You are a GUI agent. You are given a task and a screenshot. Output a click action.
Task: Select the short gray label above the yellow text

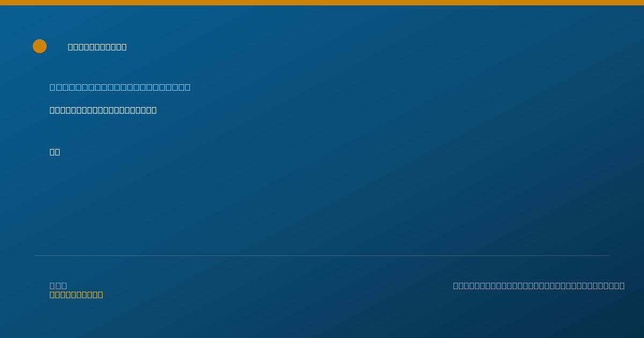point(58,285)
